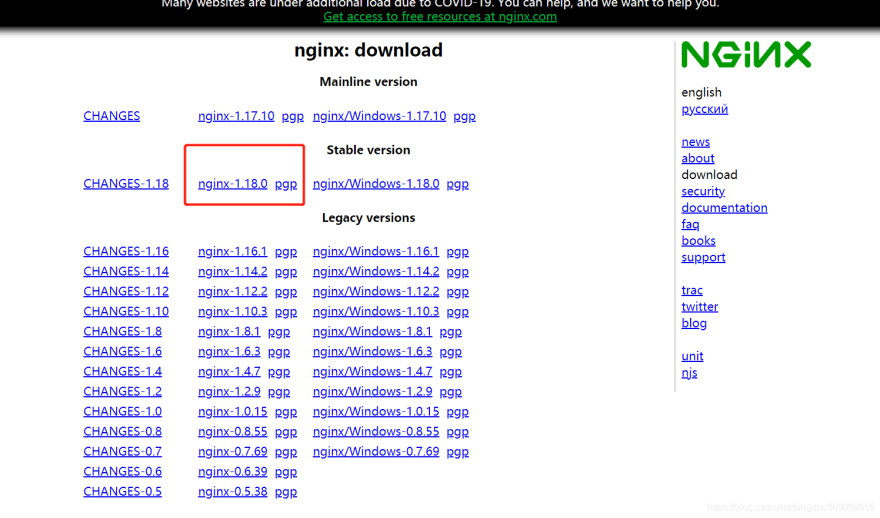Screen dimensions: 880x518
Task: Open CHANGES-1.0 link
Action: [122, 411]
